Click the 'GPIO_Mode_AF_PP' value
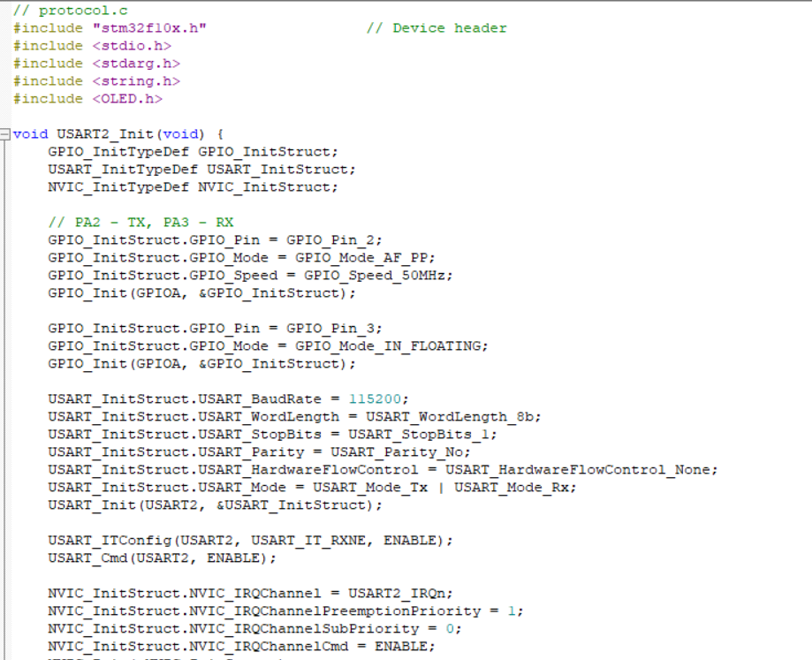The width and height of the screenshot is (812, 660). pyautogui.click(x=361, y=258)
